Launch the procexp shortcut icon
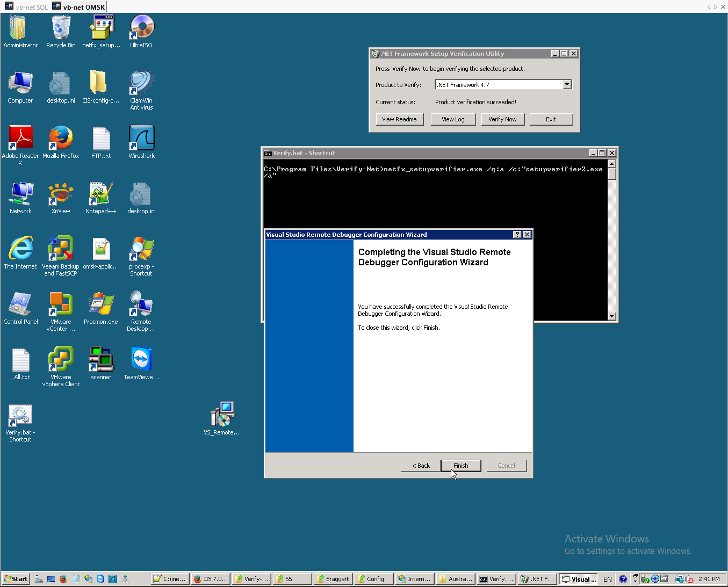This screenshot has width=728, height=587. tap(141, 256)
